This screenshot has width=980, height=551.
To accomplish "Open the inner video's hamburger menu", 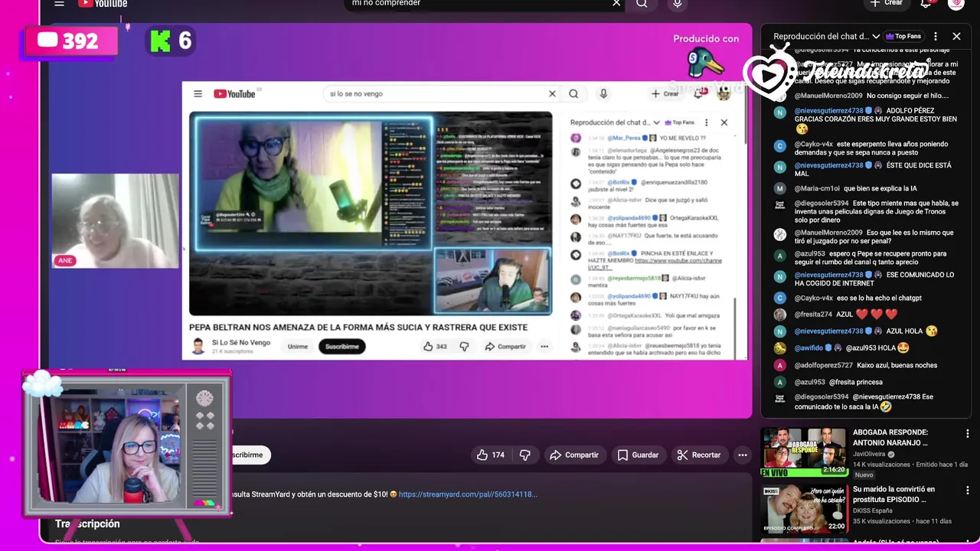I will coord(198,93).
